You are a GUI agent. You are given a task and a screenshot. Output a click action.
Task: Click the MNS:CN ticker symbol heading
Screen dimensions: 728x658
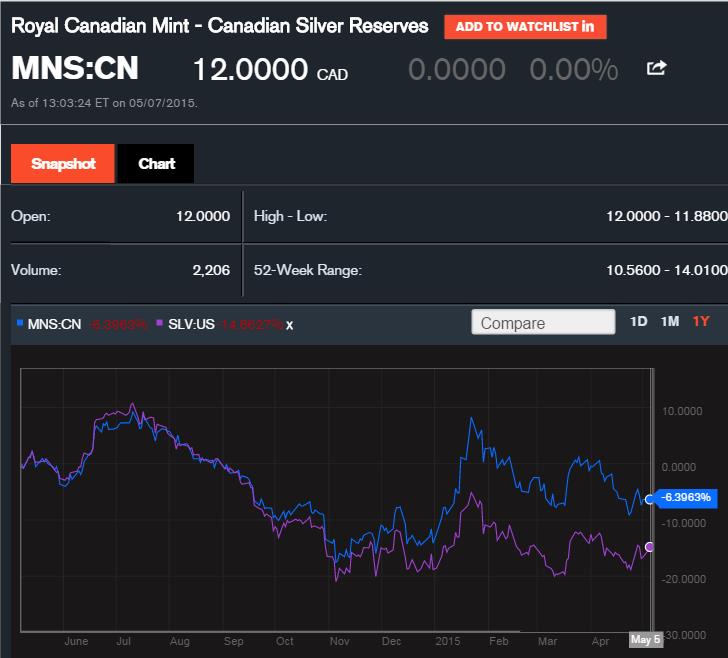75,68
